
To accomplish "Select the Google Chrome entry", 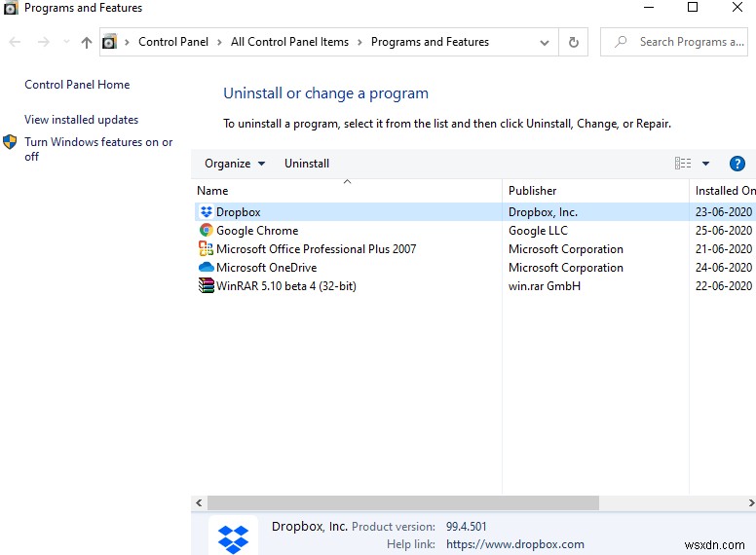I will pyautogui.click(x=257, y=231).
